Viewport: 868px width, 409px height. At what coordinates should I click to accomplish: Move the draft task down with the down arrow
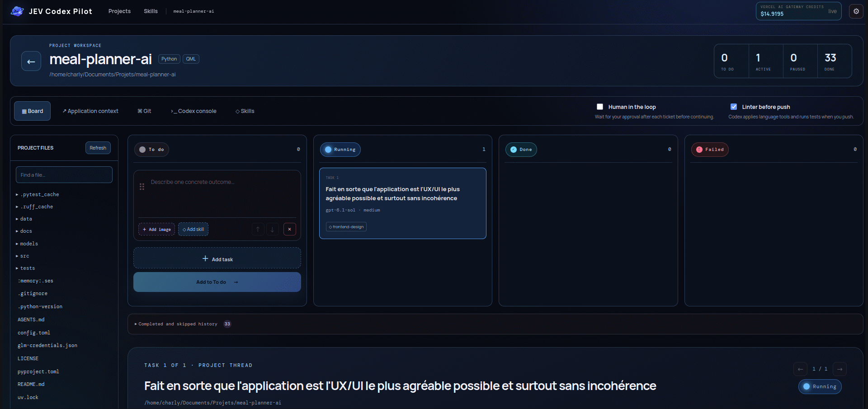click(x=273, y=229)
